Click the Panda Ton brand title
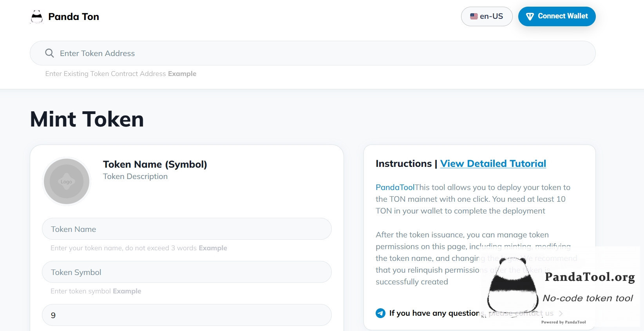This screenshot has height=331, width=644. [x=74, y=17]
